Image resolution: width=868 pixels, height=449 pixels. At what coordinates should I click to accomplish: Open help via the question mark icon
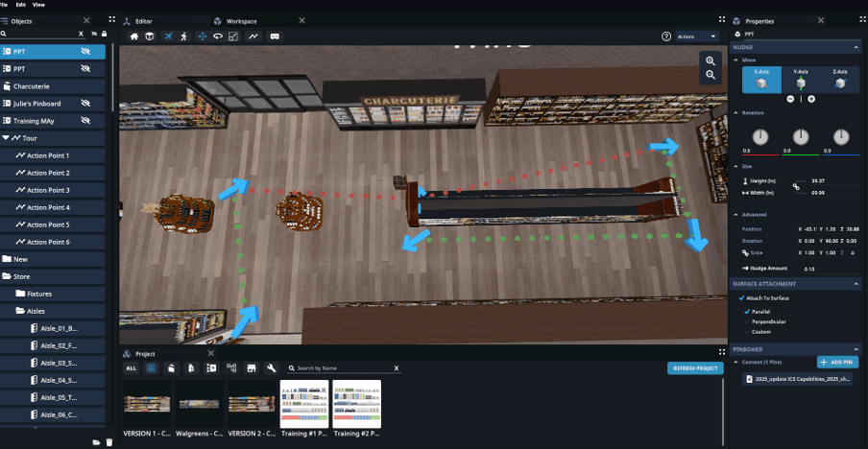(666, 36)
